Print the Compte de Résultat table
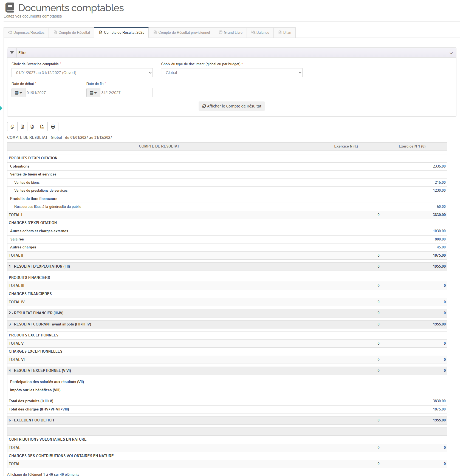Image resolution: width=463 pixels, height=476 pixels. 53,127
